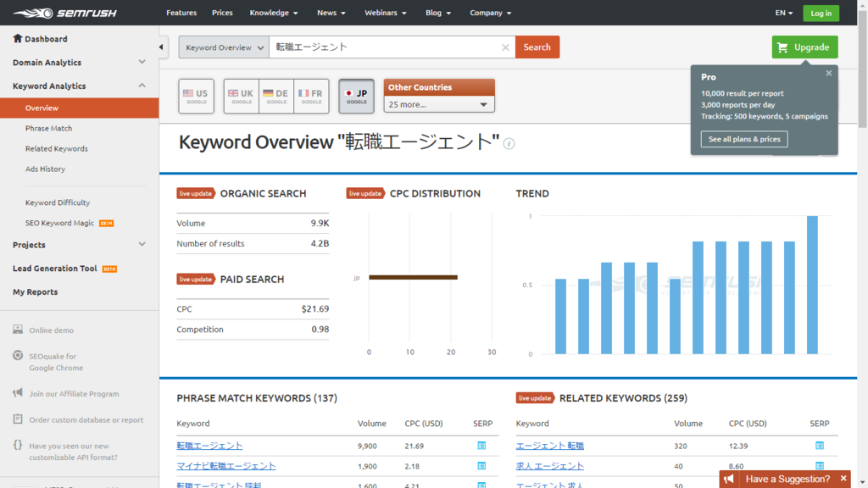This screenshot has height=488, width=868.
Task: Open the Company menu
Action: (491, 13)
